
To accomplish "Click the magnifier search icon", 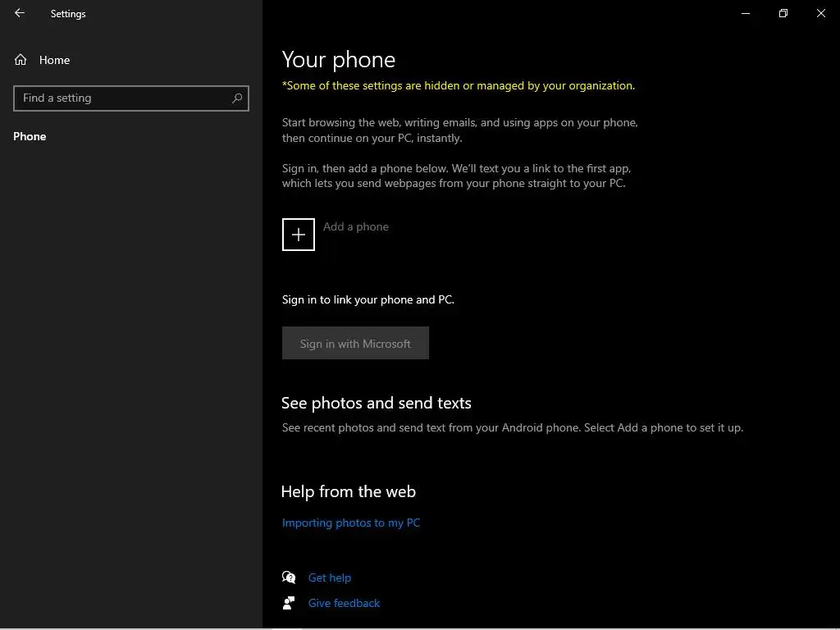I will (x=237, y=98).
